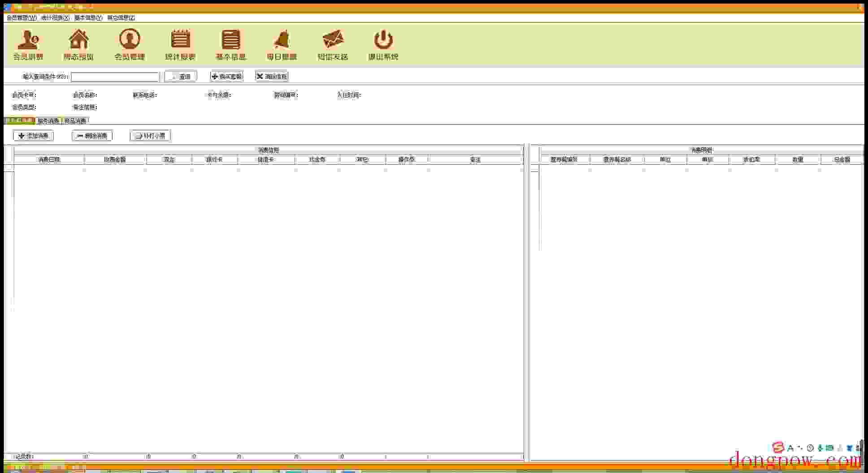
Task: Click 购买套餐 buy package button
Action: coord(227,77)
